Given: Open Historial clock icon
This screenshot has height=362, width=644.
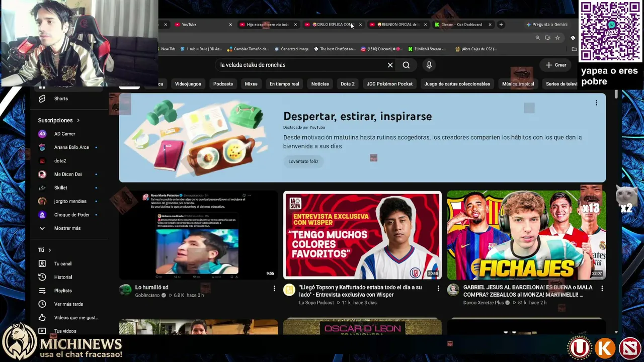Looking at the screenshot, I should tap(42, 277).
